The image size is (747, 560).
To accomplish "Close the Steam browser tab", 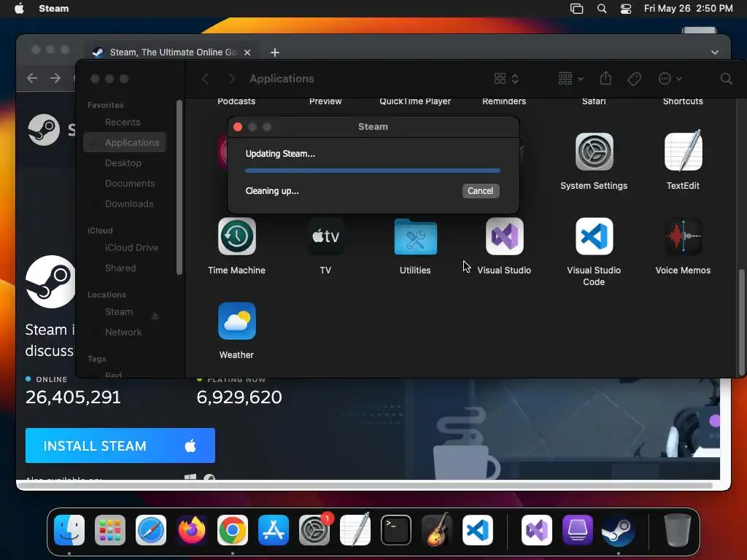I will click(x=247, y=52).
